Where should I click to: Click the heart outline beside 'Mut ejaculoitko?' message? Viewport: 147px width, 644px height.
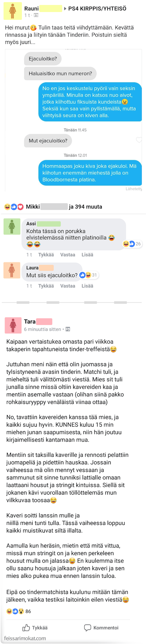pos(139,140)
